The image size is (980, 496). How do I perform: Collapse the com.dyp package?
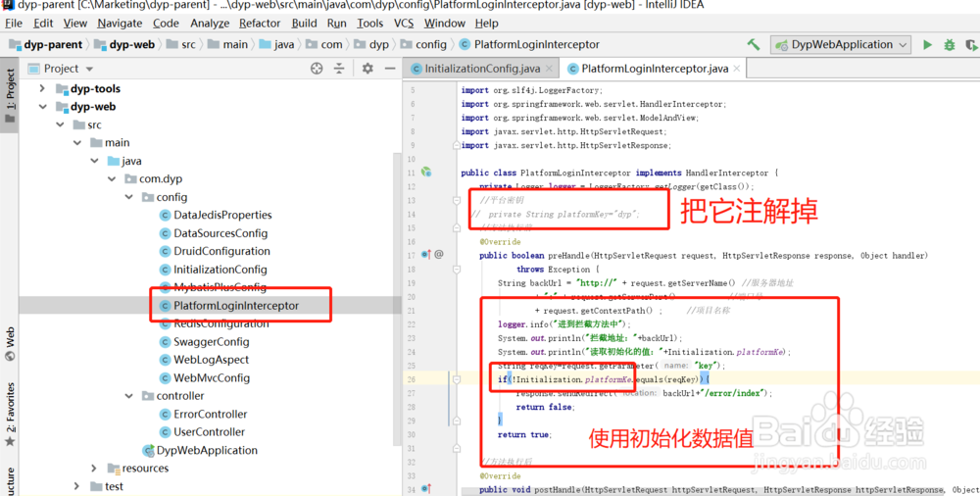pos(112,178)
